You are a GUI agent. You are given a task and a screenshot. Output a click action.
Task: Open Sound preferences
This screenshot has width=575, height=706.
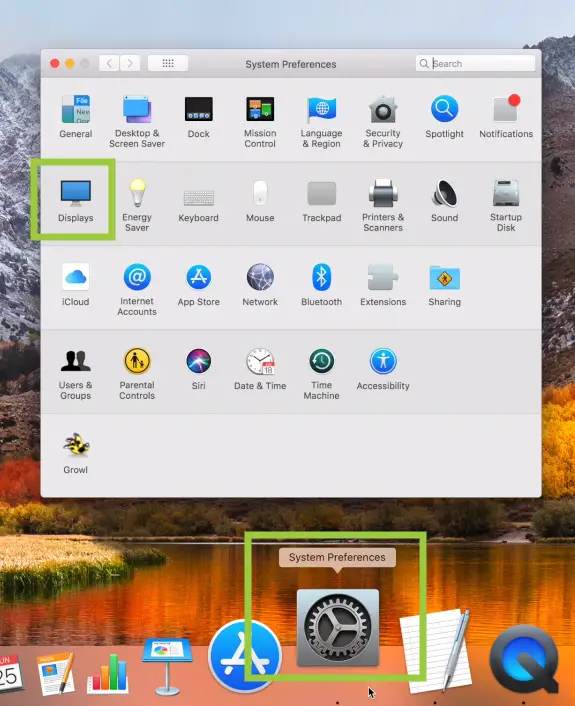coord(444,201)
